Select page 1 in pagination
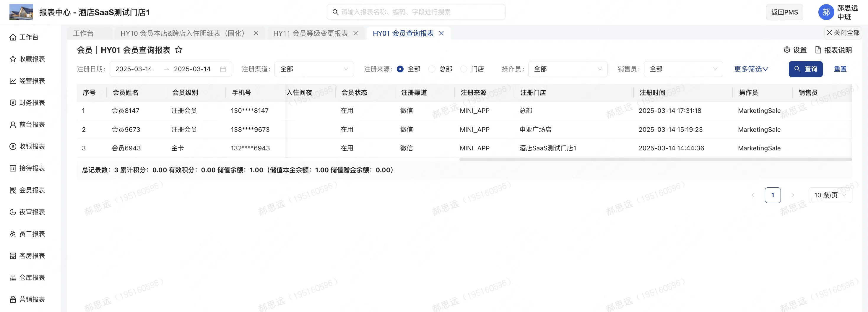Viewport: 868px width, 312px height. [773, 195]
